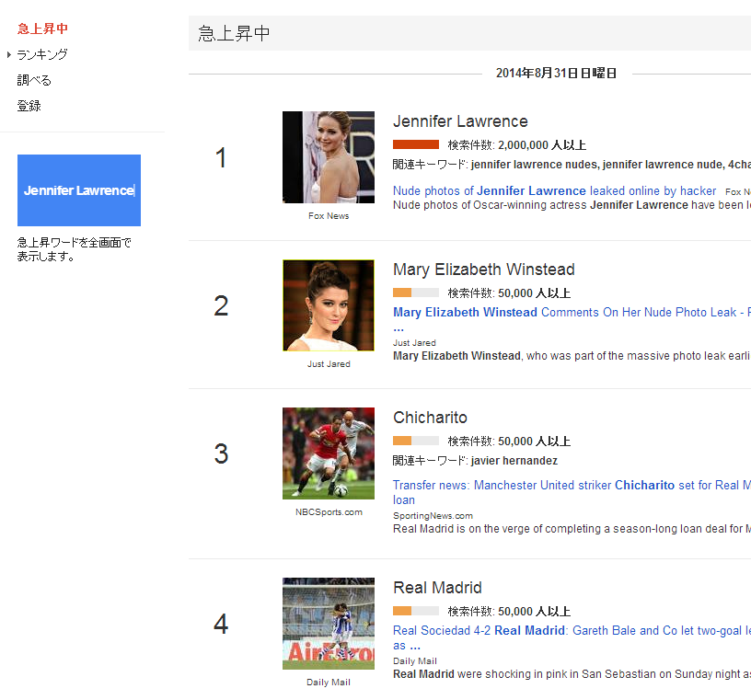Viewport: 751px width, 700px height.
Task: Open the Jennifer Lawrence trend title
Action: [460, 121]
